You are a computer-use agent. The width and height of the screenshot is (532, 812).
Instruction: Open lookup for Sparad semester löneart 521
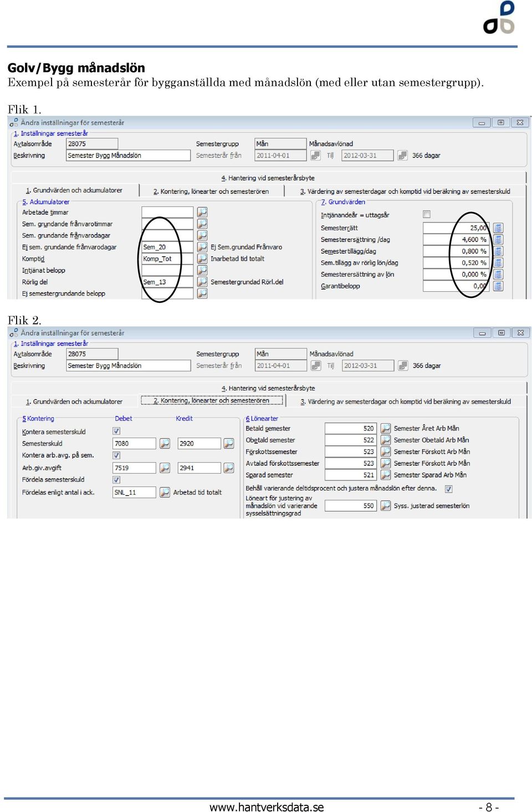(385, 475)
